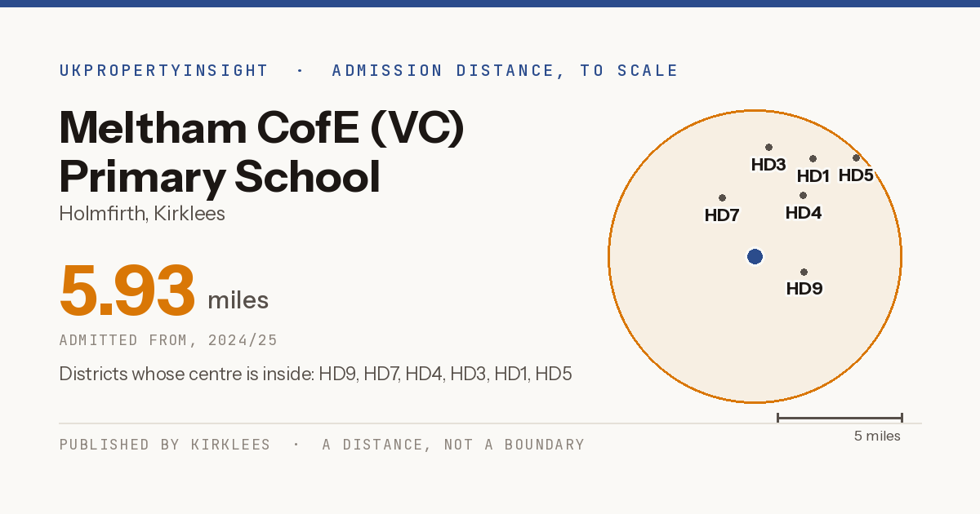Select the HD9 district marker dot
Image resolution: width=980 pixels, height=514 pixels.
point(804,272)
